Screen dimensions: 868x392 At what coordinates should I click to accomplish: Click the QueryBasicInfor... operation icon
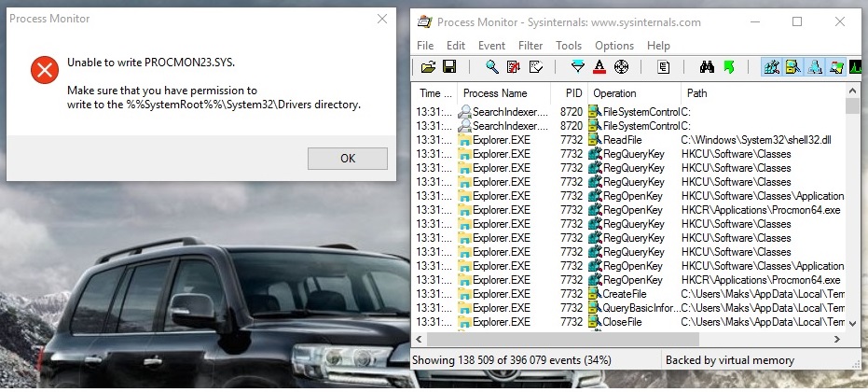[x=595, y=308]
